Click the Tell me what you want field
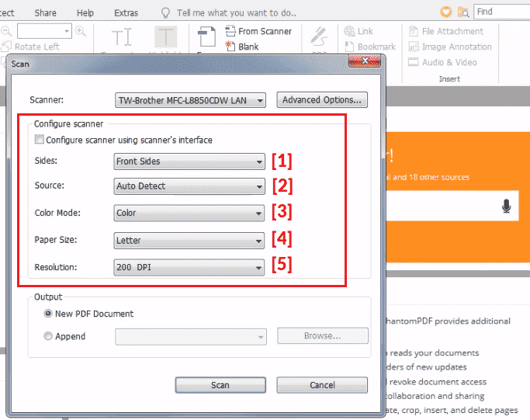The width and height of the screenshot is (530, 420). (237, 13)
